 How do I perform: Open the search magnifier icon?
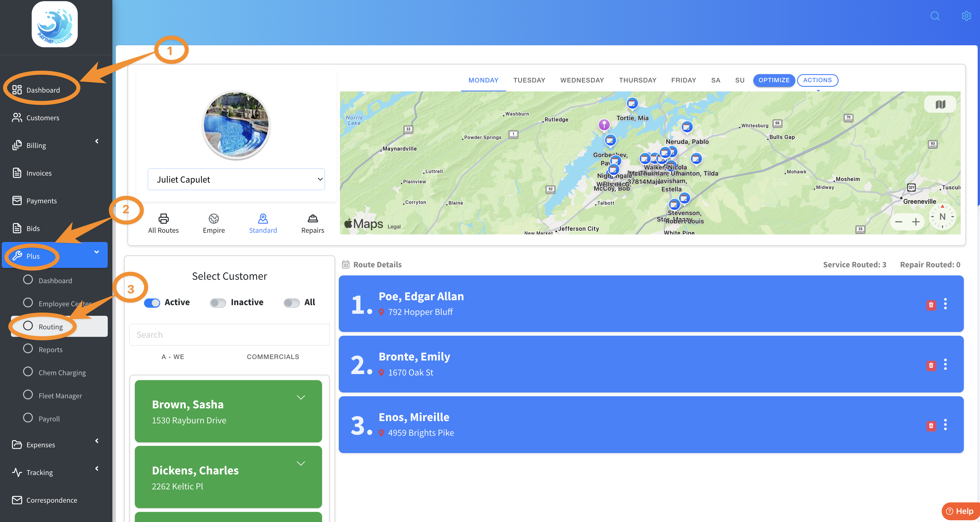(x=935, y=16)
